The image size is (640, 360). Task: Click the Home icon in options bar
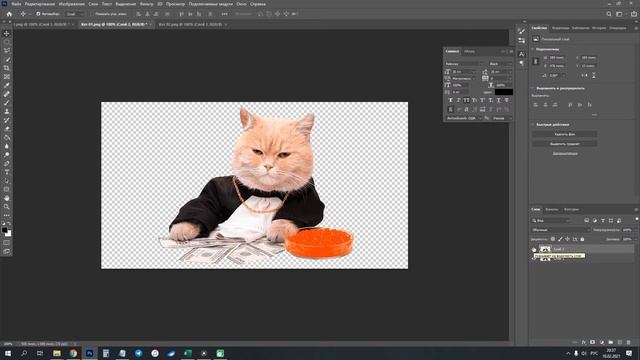pyautogui.click(x=9, y=14)
